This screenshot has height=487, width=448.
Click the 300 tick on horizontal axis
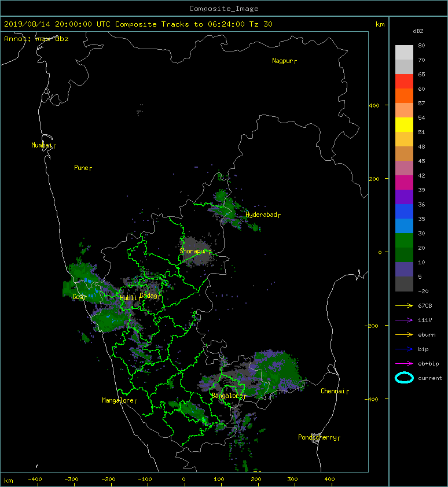click(x=292, y=479)
